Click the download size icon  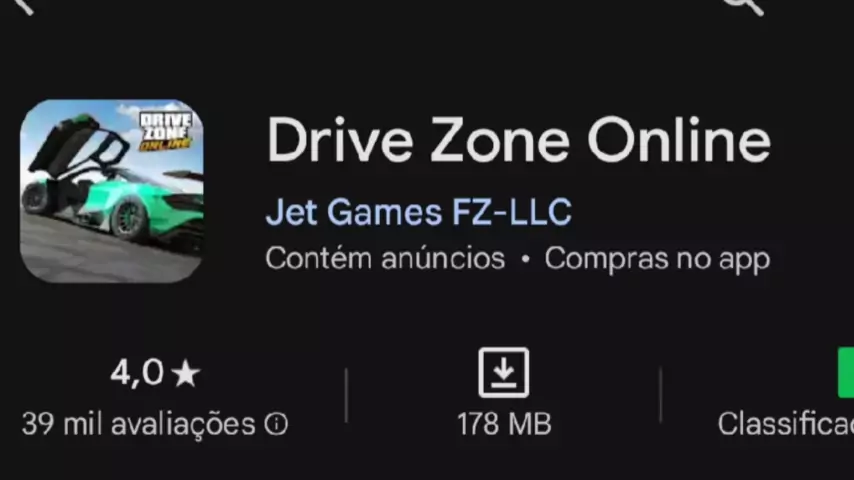coord(504,373)
